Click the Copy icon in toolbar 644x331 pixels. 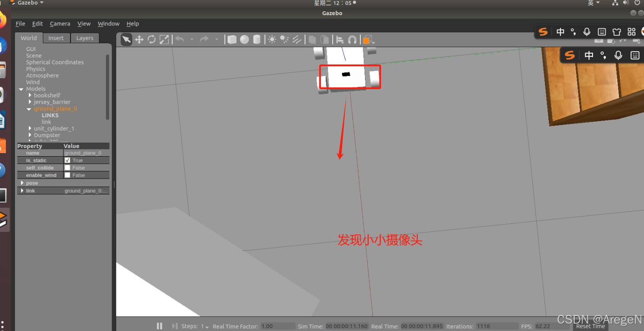click(x=312, y=40)
